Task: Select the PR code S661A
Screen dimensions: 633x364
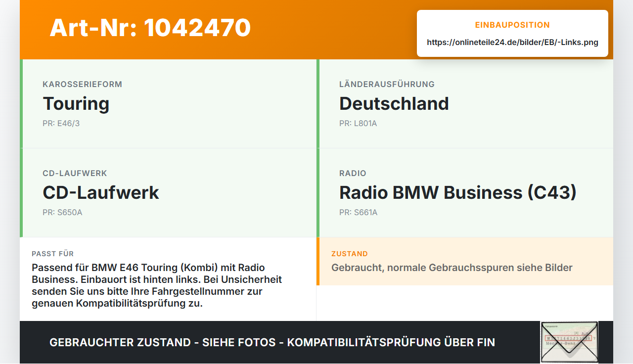Action: (x=358, y=213)
